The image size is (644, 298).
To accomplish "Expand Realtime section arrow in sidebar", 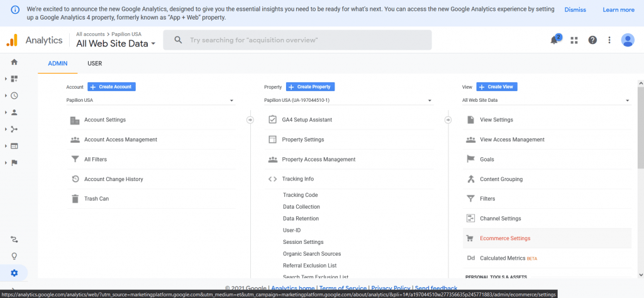I will (x=6, y=96).
